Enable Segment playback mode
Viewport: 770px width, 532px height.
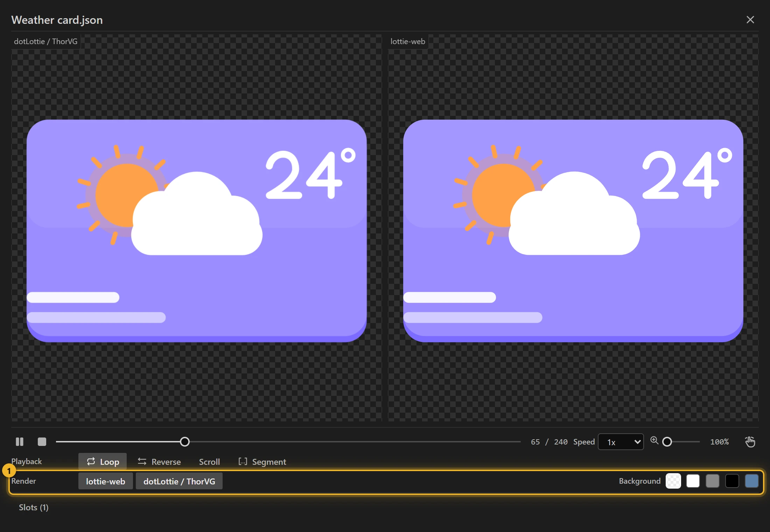(x=262, y=462)
